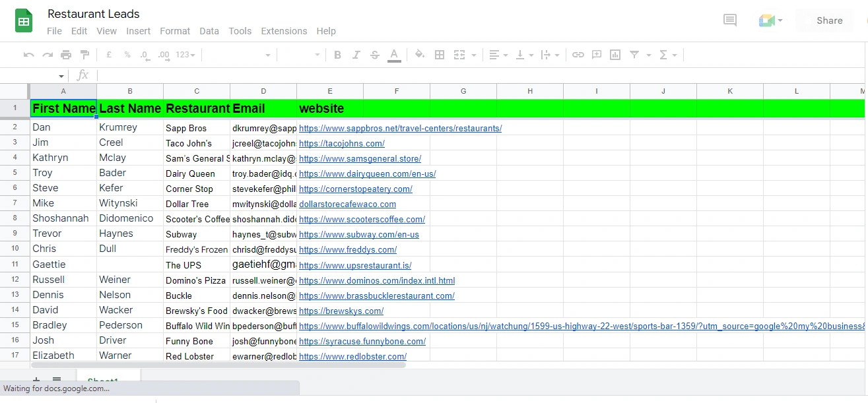The image size is (868, 403).
Task: Go to Sheets home via logo
Action: pyautogui.click(x=24, y=20)
